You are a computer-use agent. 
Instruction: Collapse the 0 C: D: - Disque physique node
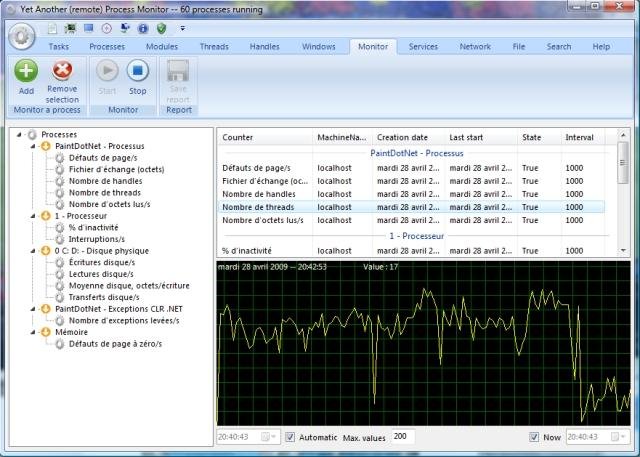pyautogui.click(x=33, y=251)
